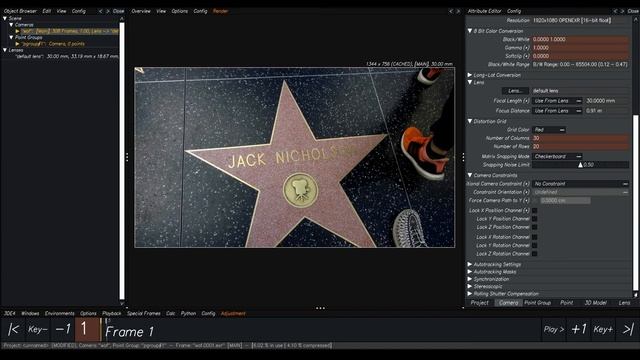
Task: Toggle Lock Z Position Channel checkbox
Action: pos(535,227)
